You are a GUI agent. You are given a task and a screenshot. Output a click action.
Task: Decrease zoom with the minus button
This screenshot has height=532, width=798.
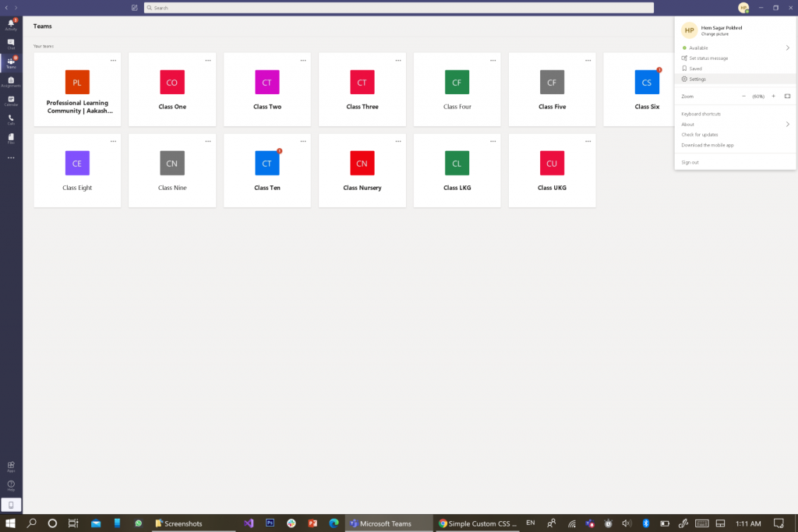[743, 96]
